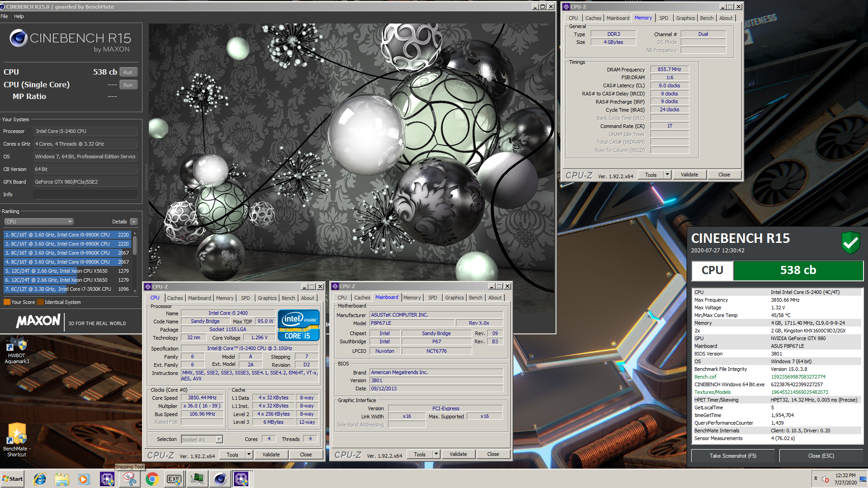Click the CPU-Z Mainboard window title icon
Image resolution: width=868 pixels, height=488 pixels.
(x=335, y=286)
